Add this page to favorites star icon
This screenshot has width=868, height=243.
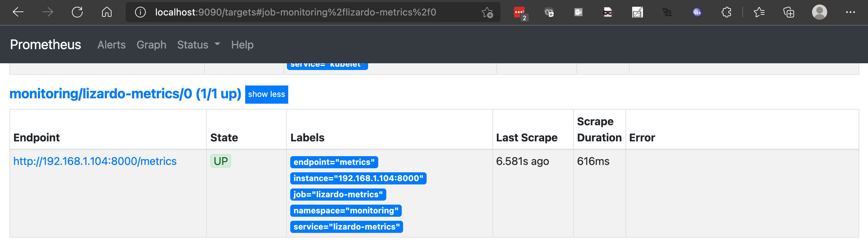pyautogui.click(x=487, y=12)
